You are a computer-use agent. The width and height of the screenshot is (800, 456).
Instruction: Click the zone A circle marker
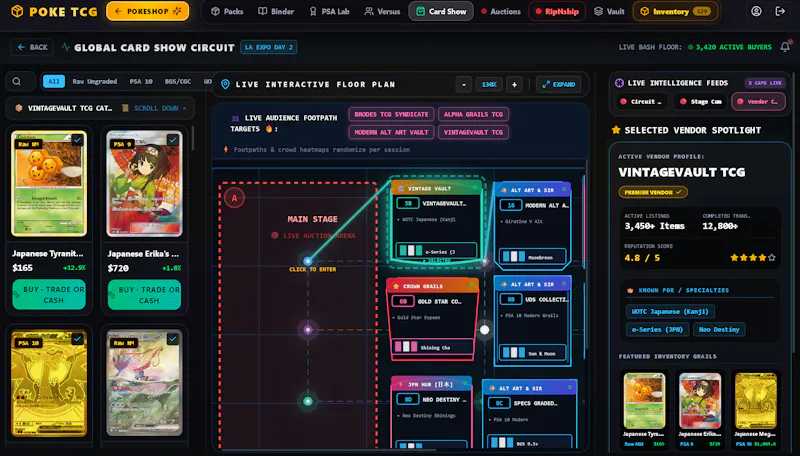click(235, 198)
